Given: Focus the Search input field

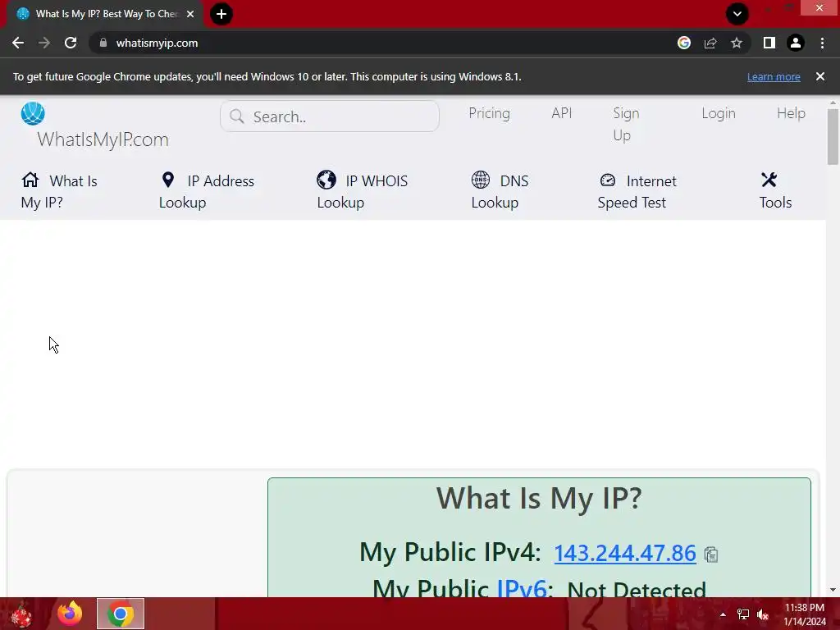Looking at the screenshot, I should (330, 116).
